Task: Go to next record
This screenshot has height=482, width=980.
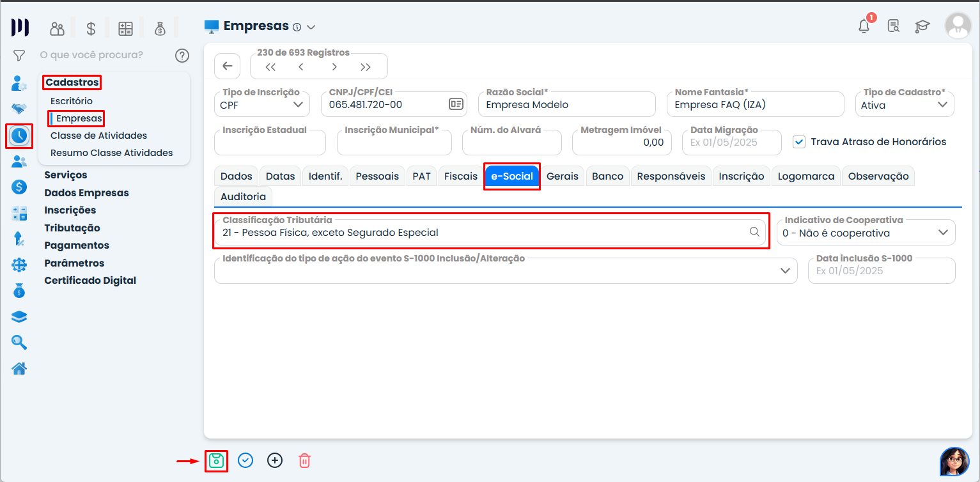Action: coord(334,66)
